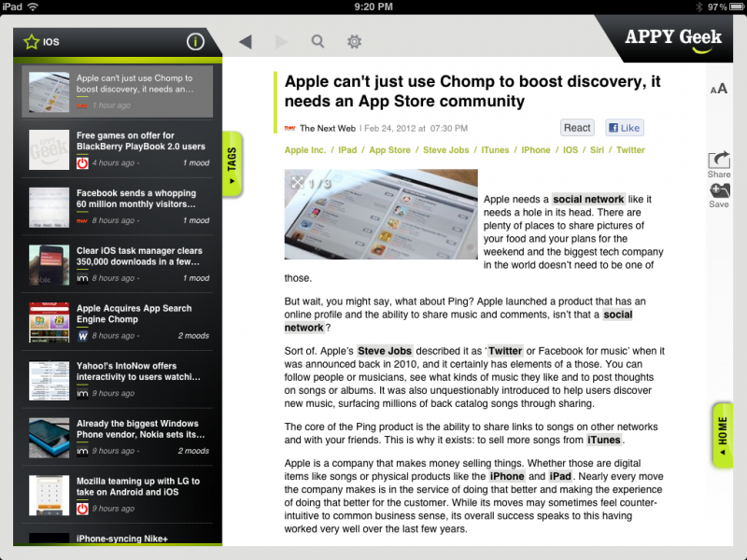This screenshot has height=560, width=747.
Task: Tap the '1 mood' label on BlackBerry article
Action: tap(196, 162)
